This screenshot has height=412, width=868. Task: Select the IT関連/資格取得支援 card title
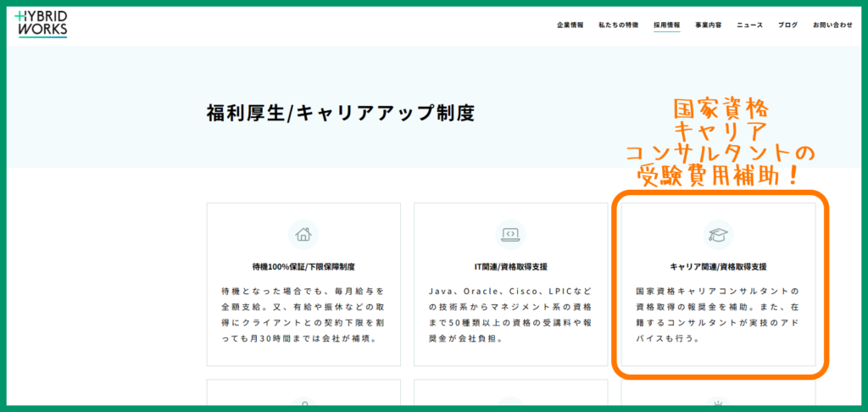pos(510,265)
